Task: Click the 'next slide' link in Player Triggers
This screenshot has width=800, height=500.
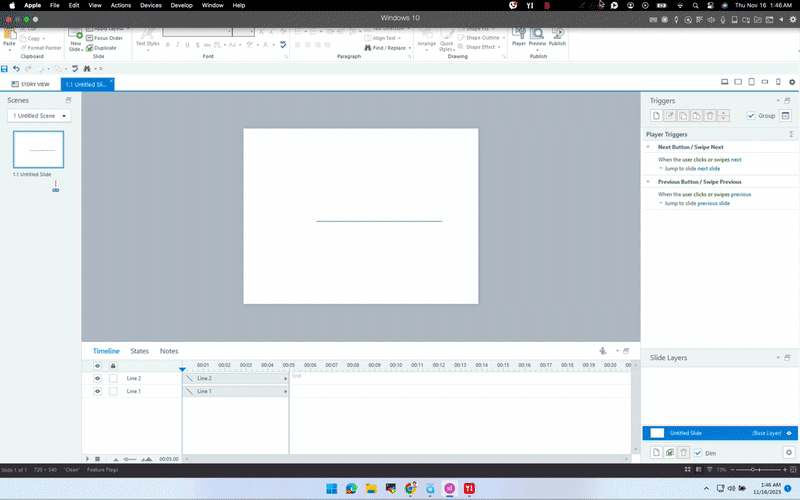Action: (x=708, y=168)
